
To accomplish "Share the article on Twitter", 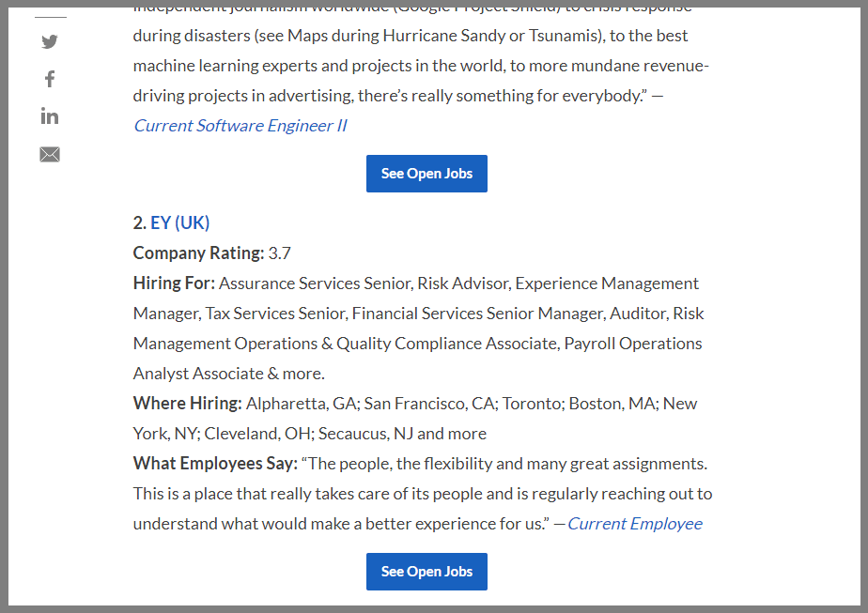I will [x=50, y=41].
